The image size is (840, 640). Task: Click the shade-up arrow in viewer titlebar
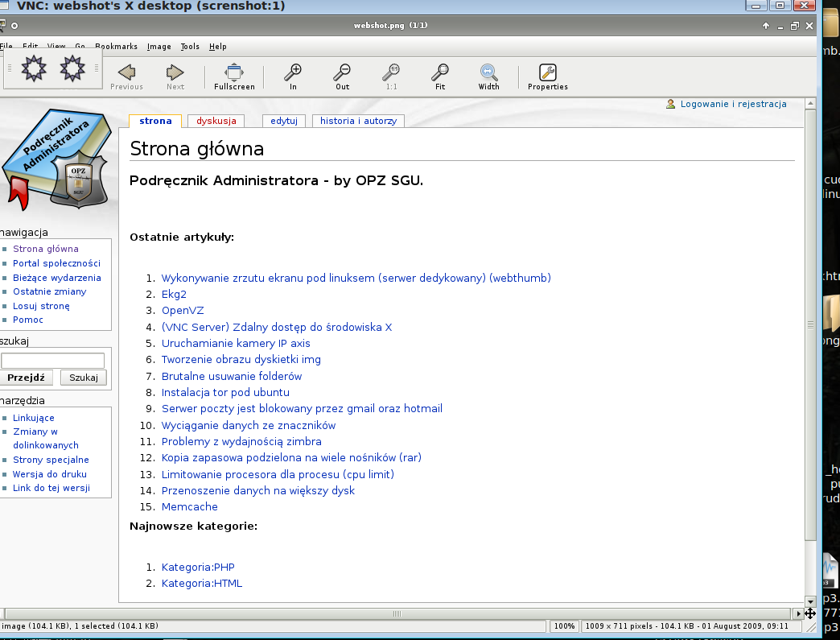[765, 26]
